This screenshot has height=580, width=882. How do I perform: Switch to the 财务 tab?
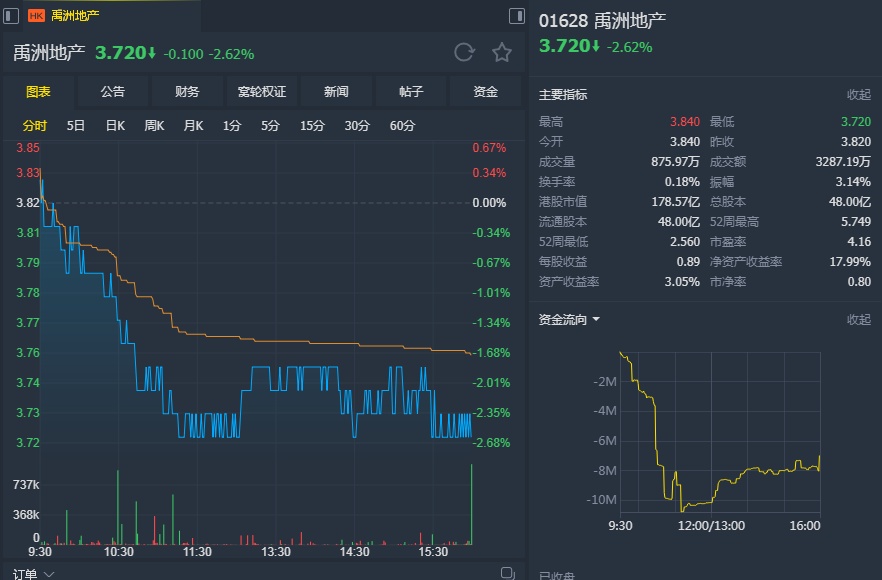click(x=187, y=92)
